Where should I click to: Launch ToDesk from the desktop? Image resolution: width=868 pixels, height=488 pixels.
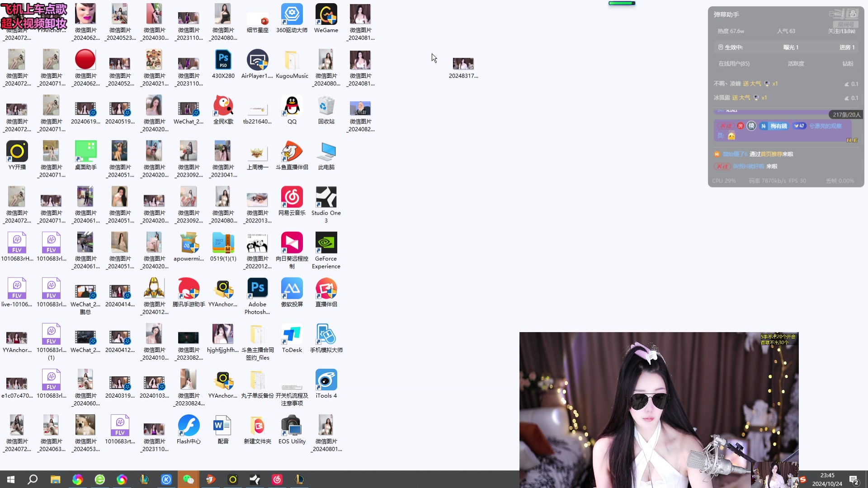[x=292, y=338]
